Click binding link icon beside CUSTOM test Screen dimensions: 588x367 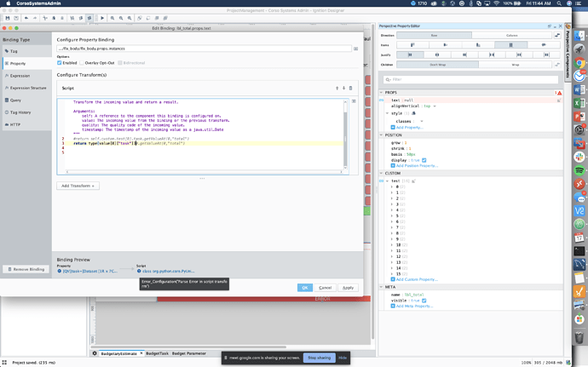point(382,181)
